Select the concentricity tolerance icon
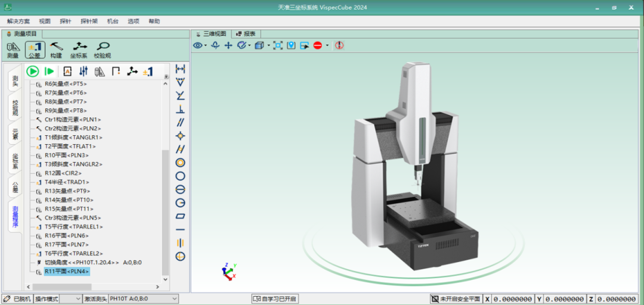This screenshot has width=644, height=305. pos(180,163)
